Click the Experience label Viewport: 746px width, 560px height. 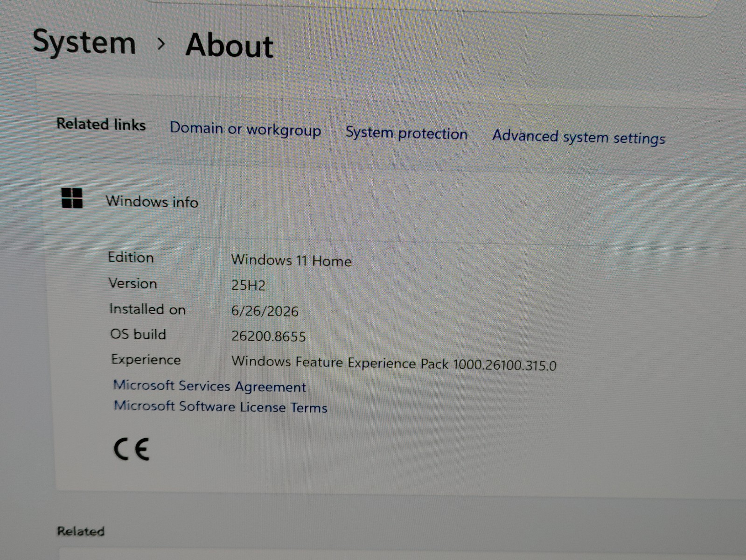click(x=146, y=359)
